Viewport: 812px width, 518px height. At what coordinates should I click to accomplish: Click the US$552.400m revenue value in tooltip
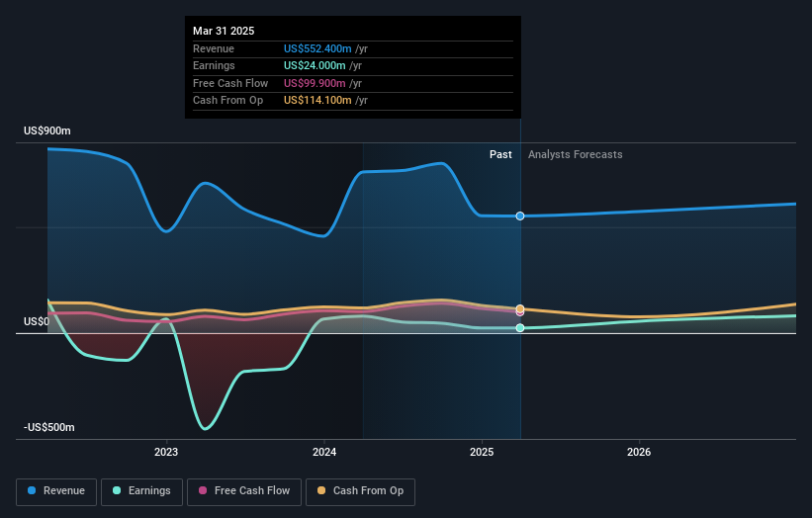[x=317, y=48]
